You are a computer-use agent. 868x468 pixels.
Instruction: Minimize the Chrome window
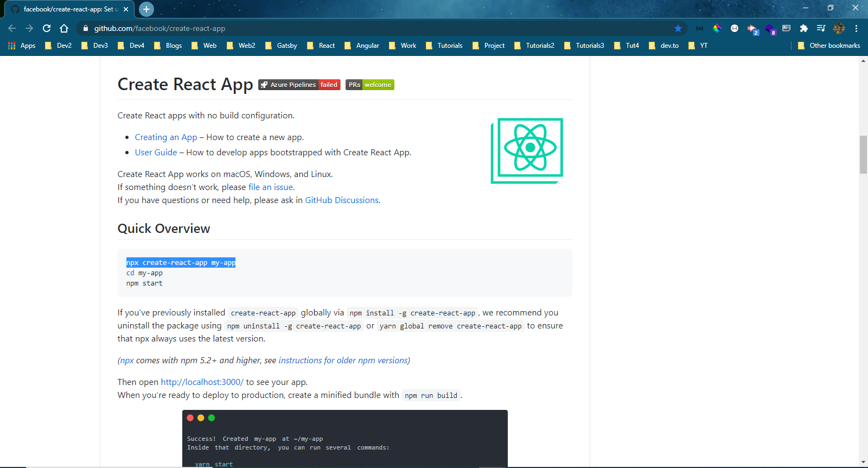806,8
